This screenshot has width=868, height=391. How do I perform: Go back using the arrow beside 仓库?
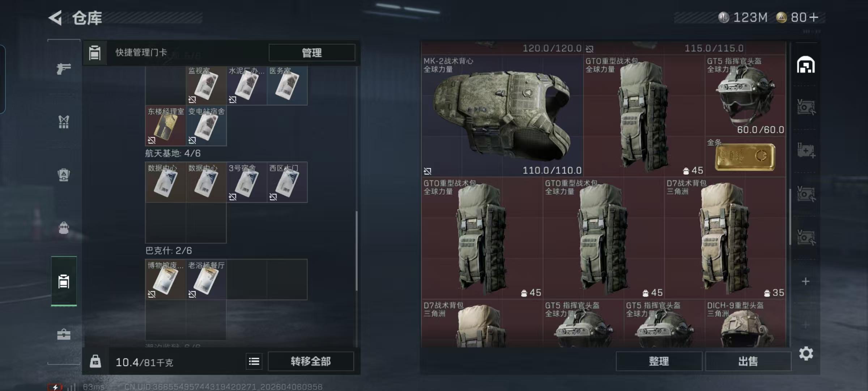[56, 18]
